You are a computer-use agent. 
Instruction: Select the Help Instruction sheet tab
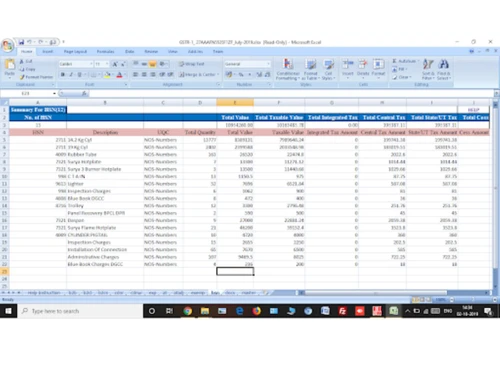[44, 293]
